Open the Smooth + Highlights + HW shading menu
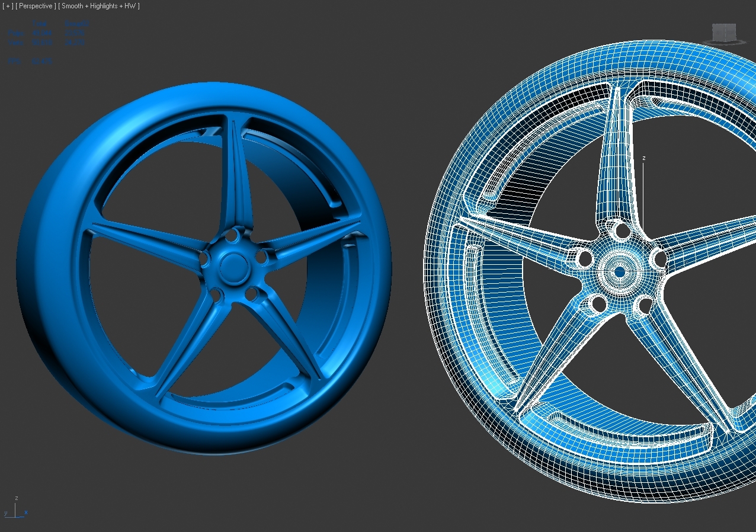Image resolution: width=756 pixels, height=532 pixels. 99,6
